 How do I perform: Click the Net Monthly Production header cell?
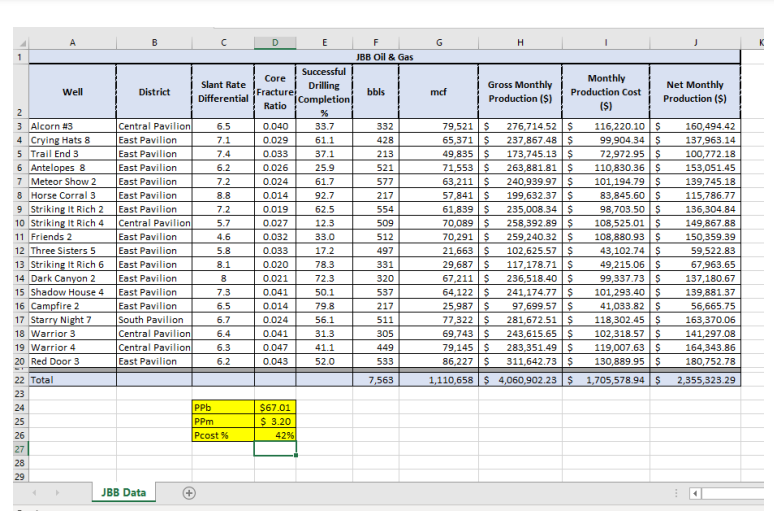pos(695,91)
